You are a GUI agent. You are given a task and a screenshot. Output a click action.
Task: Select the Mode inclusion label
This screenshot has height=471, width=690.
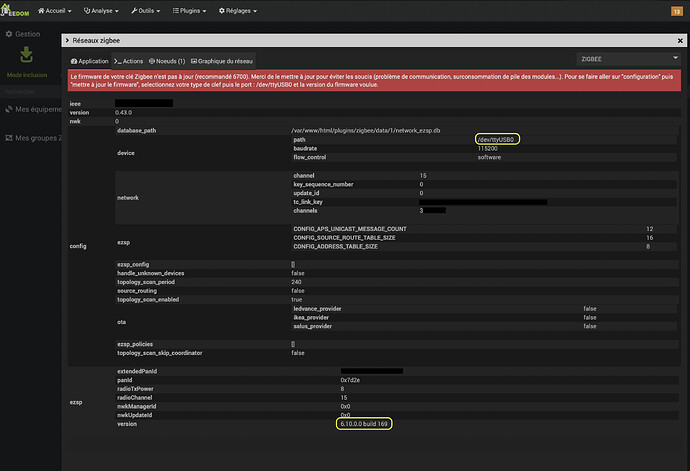coord(27,75)
